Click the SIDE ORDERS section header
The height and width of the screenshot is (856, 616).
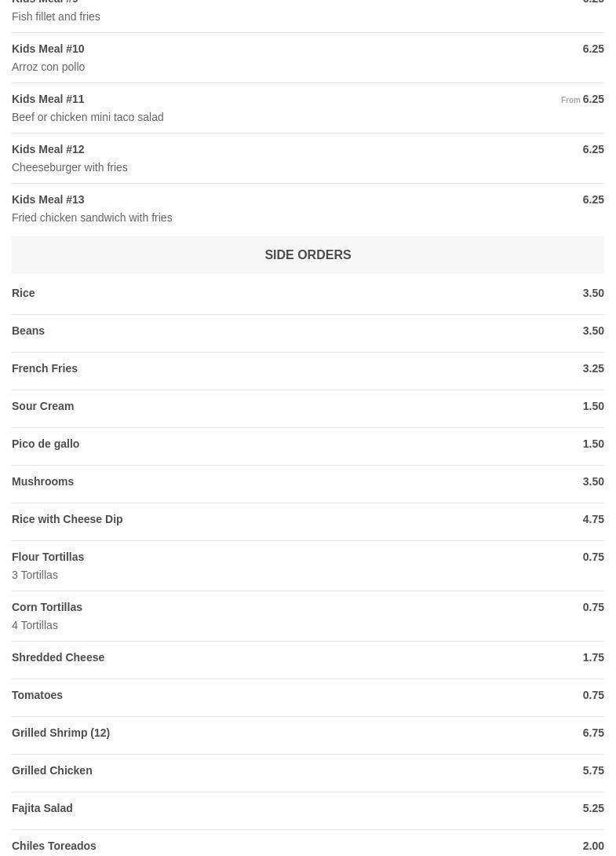[x=308, y=255]
